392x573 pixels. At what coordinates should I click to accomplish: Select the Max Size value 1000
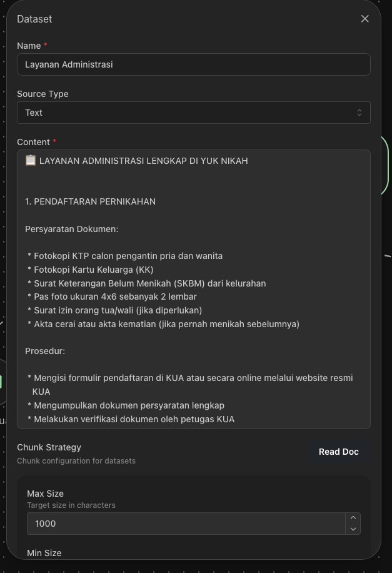pos(45,524)
